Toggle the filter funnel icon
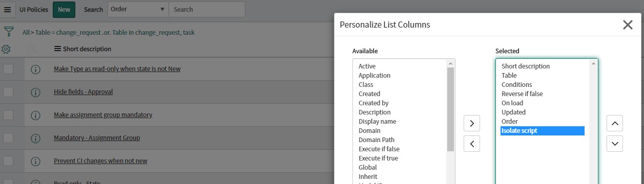Image resolution: width=644 pixels, height=184 pixels. tap(8, 32)
